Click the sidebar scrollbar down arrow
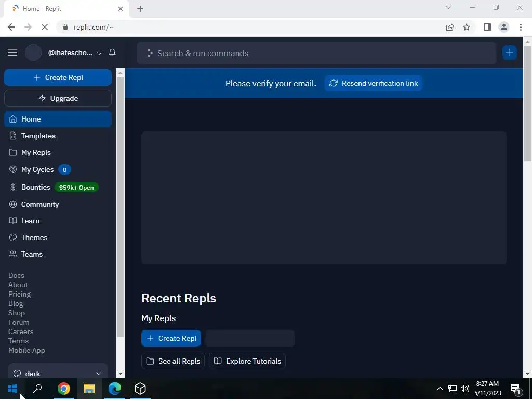This screenshot has height=399, width=532. tap(120, 374)
